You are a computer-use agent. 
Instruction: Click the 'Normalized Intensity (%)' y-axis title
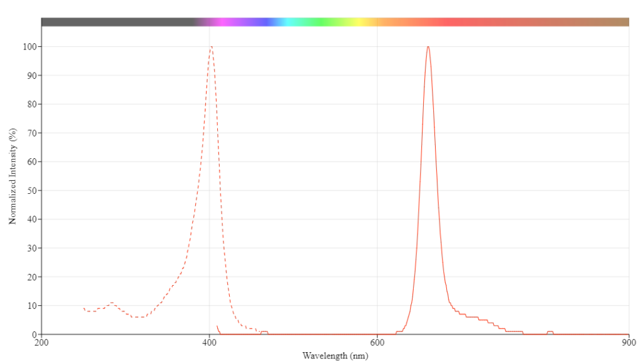[13, 176]
